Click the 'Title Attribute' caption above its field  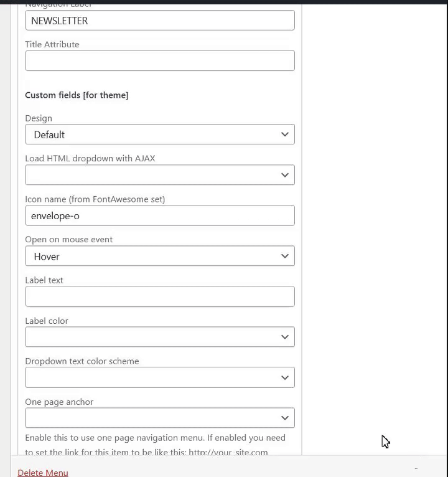pos(52,45)
